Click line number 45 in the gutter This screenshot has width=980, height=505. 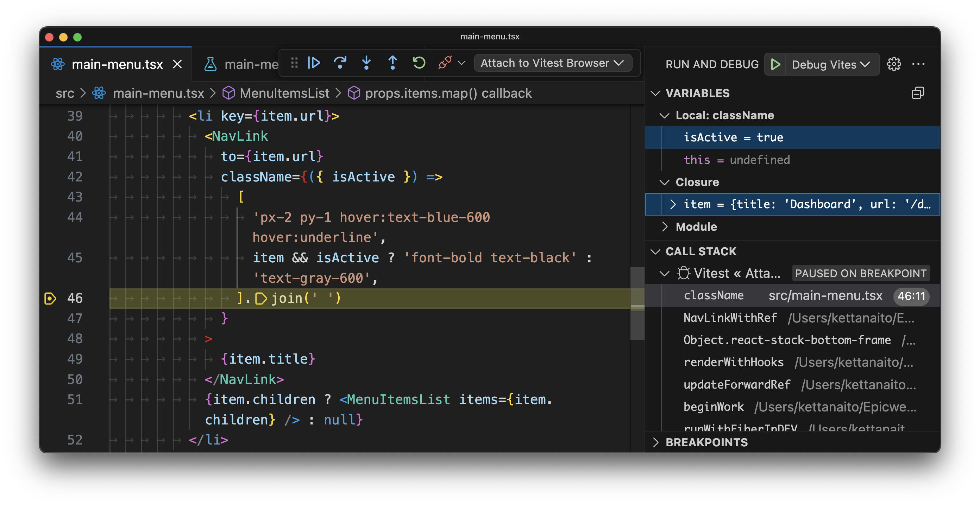click(75, 258)
